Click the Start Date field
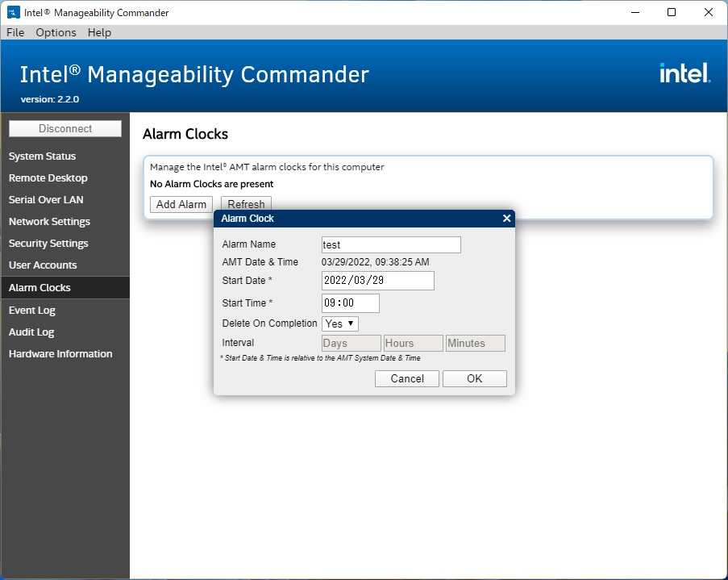Image resolution: width=728 pixels, height=580 pixels. coord(378,281)
